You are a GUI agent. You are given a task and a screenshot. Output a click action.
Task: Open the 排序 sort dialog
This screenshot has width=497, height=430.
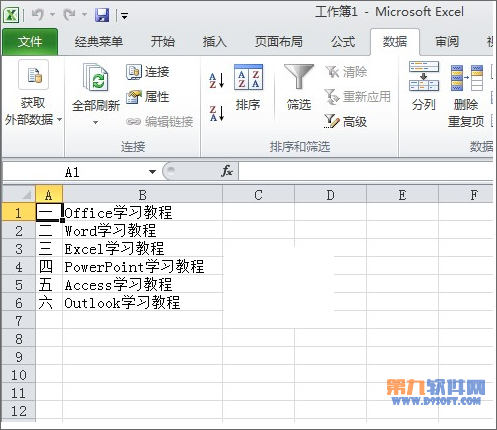click(x=248, y=88)
